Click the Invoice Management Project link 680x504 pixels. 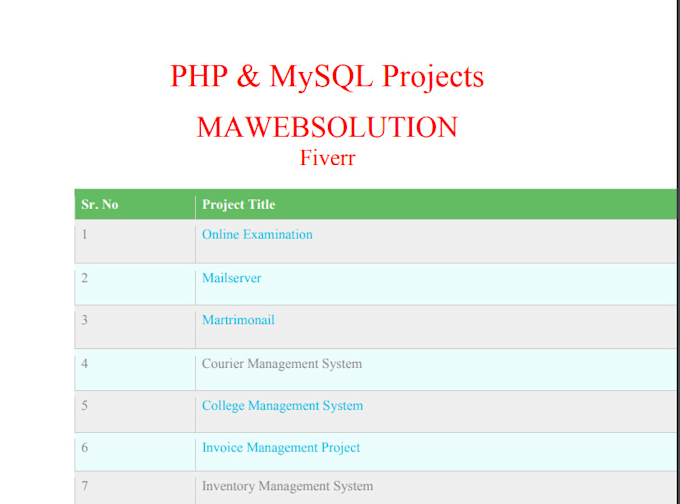pyautogui.click(x=281, y=448)
